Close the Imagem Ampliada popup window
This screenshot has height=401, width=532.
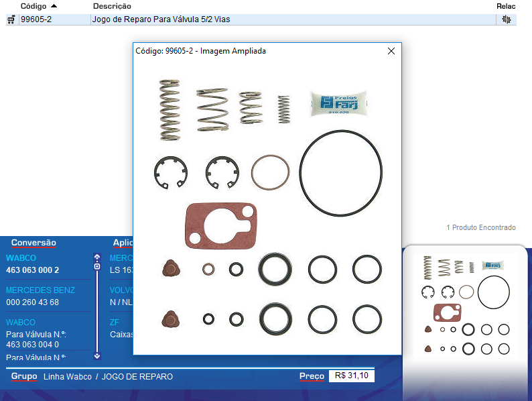(391, 51)
